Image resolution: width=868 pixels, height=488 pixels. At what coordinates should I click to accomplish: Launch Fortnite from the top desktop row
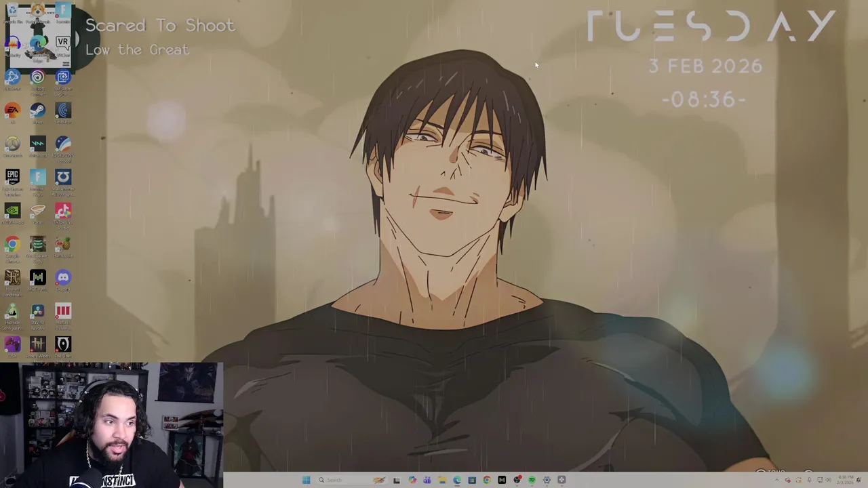pyautogui.click(x=63, y=14)
